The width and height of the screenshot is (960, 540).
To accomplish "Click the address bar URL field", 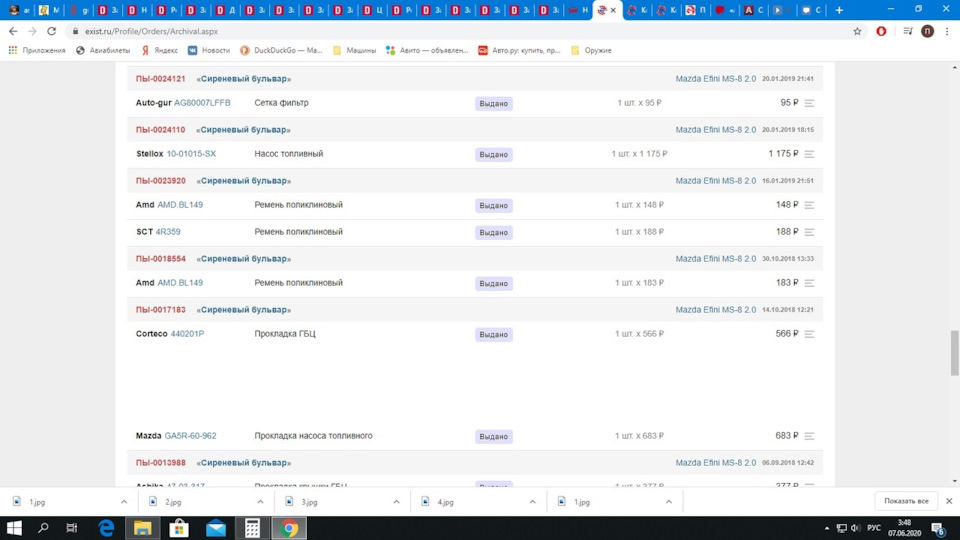I will (x=459, y=31).
